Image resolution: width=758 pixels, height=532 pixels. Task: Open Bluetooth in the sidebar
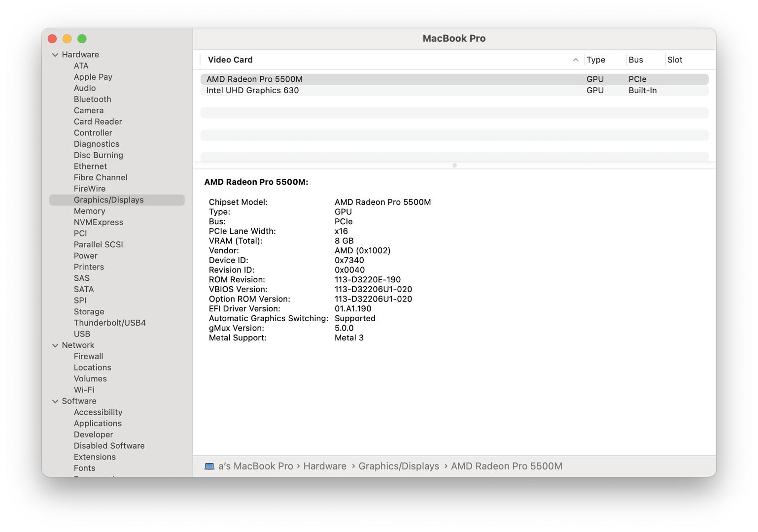[x=92, y=100]
